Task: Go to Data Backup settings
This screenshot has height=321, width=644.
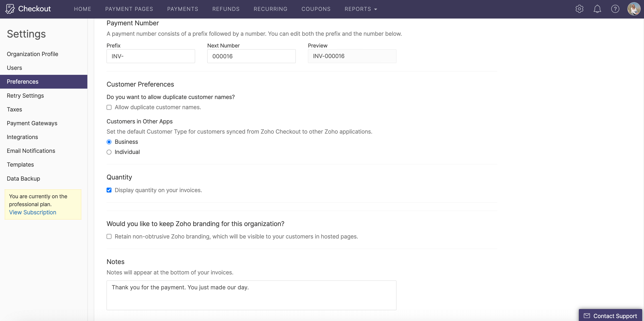Action: 23,178
